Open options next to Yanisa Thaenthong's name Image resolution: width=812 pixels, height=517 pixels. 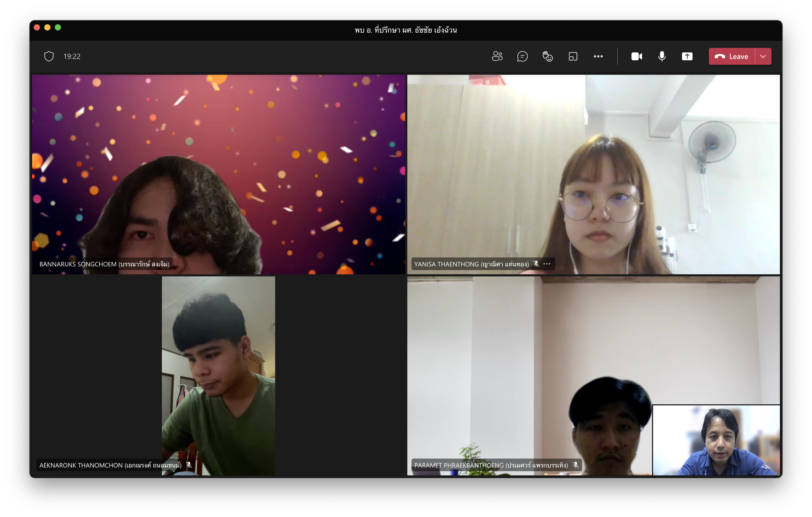coord(547,264)
